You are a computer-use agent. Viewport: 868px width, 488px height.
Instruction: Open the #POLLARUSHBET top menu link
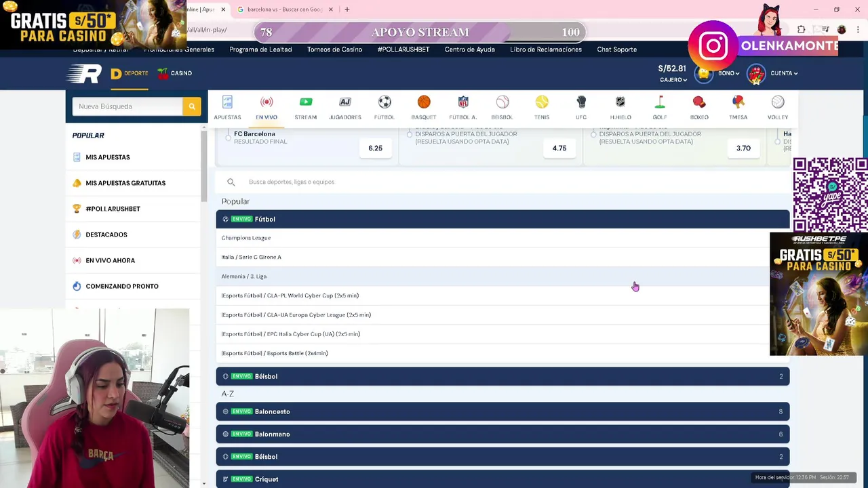click(x=403, y=49)
